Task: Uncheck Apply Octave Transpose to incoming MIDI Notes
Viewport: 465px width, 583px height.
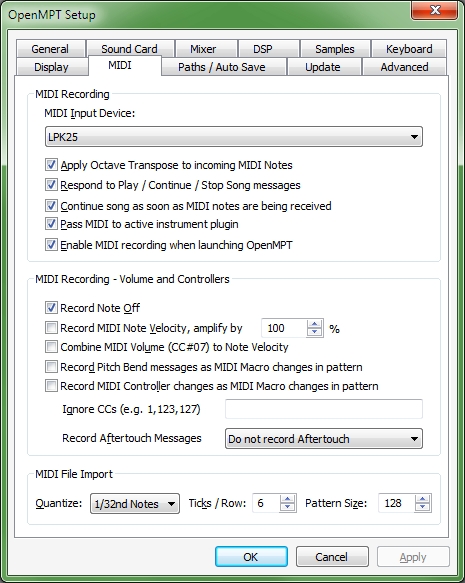Action: pos(51,165)
